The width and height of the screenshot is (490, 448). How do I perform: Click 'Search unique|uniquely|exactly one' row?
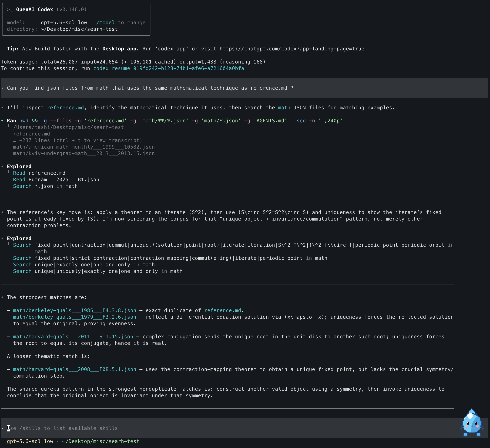click(98, 271)
